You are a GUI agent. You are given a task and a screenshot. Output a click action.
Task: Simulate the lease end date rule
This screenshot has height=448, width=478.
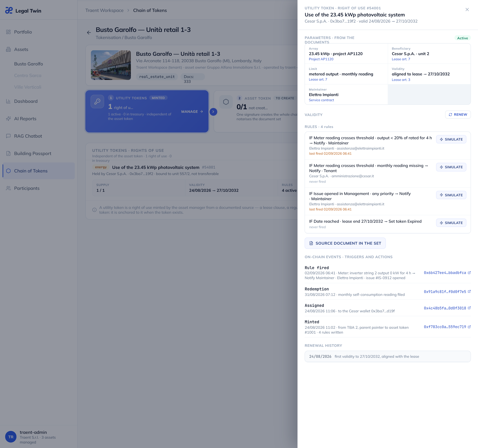click(x=451, y=223)
